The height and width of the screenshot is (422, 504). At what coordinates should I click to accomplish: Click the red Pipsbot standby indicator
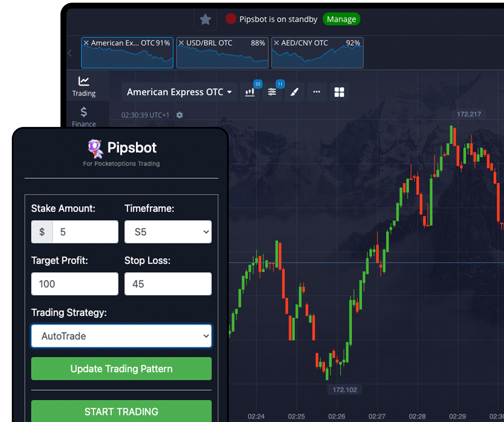[231, 19]
